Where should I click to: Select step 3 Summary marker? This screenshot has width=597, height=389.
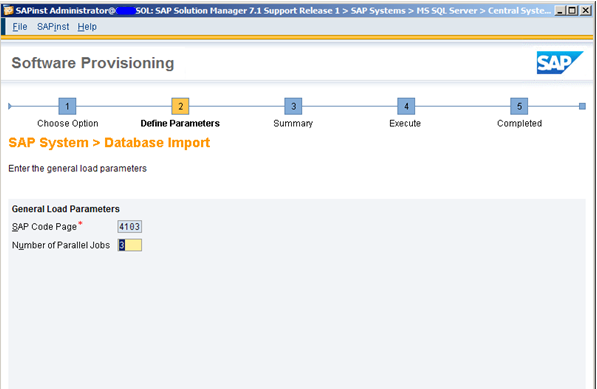click(293, 106)
